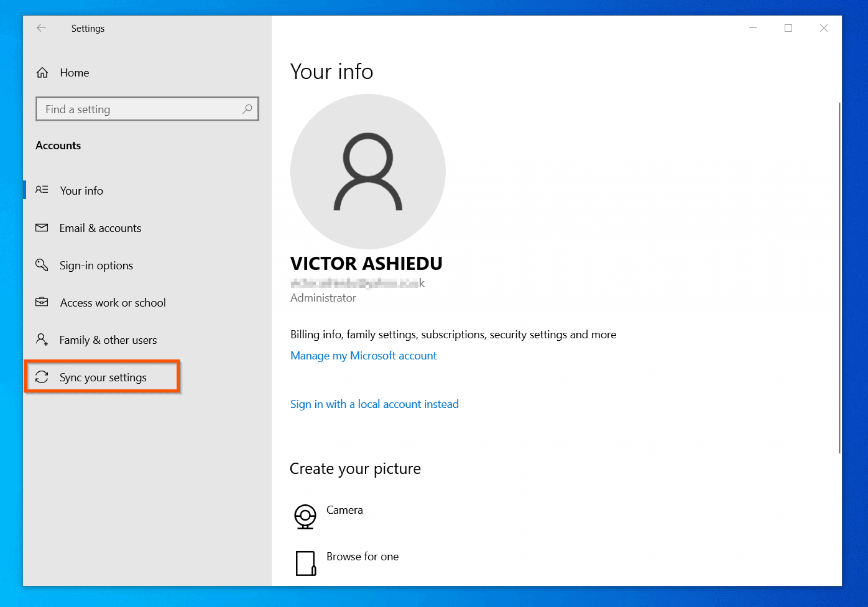
Task: Click the Sync circular arrows icon
Action: point(42,377)
